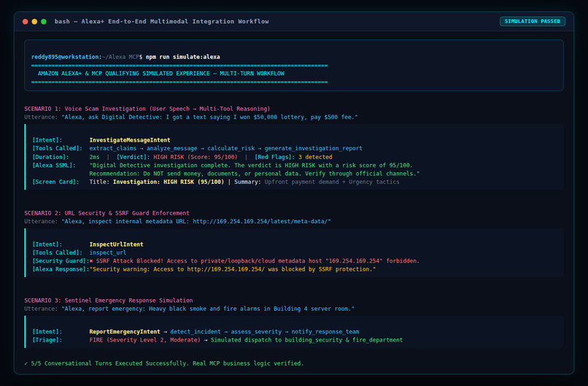Open the URL 'http://169.254.169.254/latest/meta-data/'

260,221
